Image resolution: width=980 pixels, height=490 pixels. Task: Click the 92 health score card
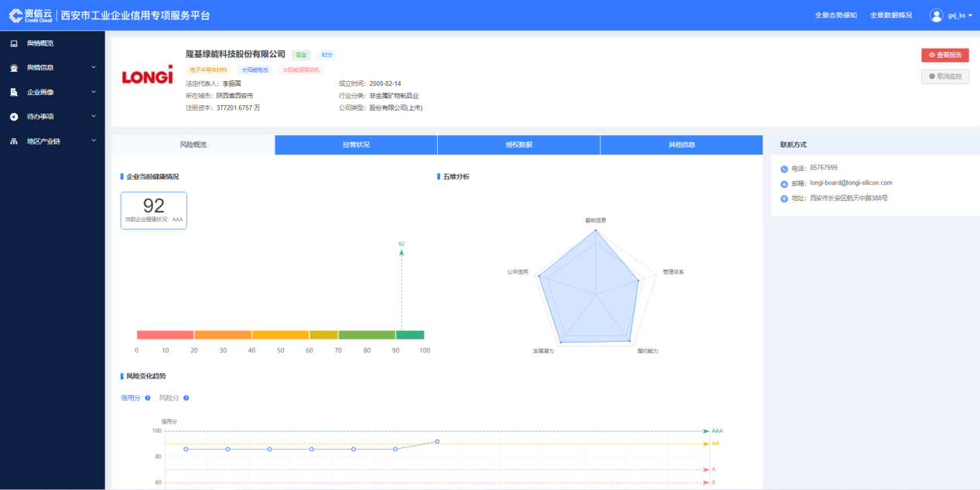tap(154, 210)
